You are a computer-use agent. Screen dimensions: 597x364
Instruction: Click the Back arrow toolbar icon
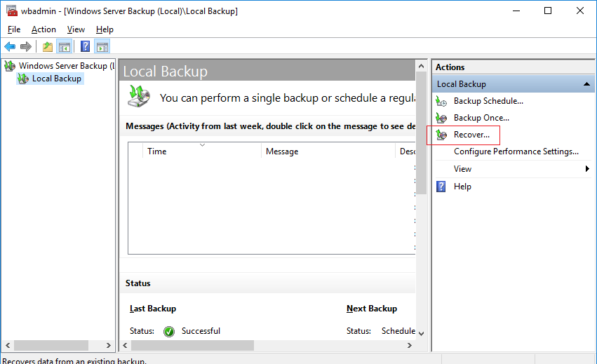coord(9,47)
